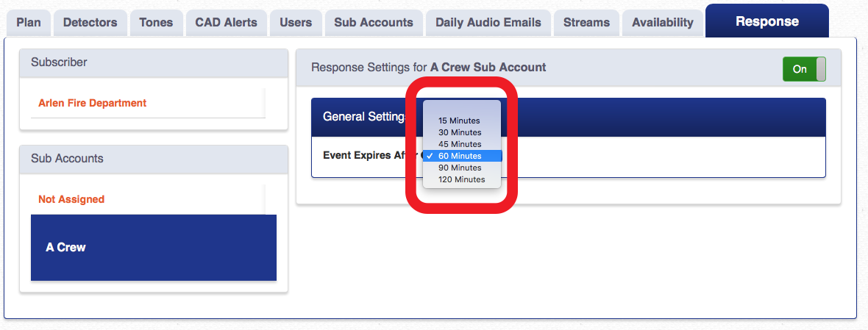
Task: Choose the 90 Minutes expiry option
Action: pyautogui.click(x=459, y=168)
